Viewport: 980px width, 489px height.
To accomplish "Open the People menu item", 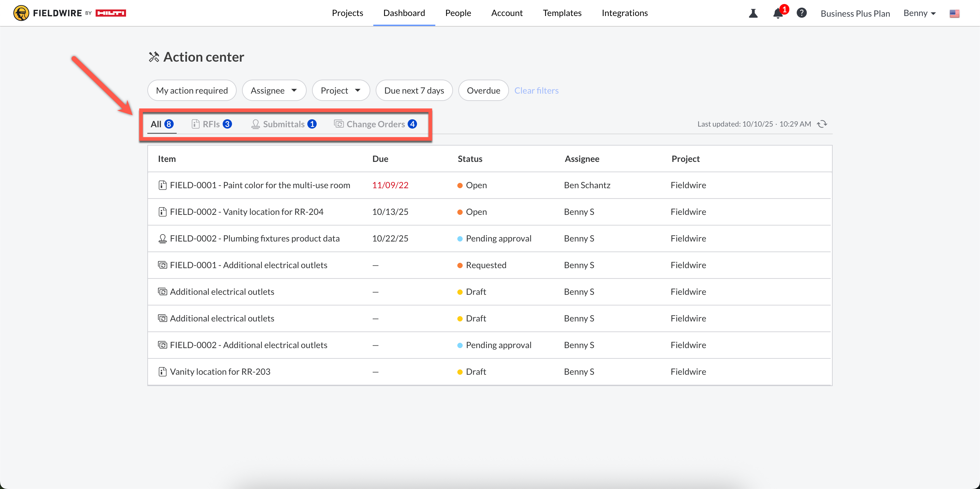I will 458,13.
